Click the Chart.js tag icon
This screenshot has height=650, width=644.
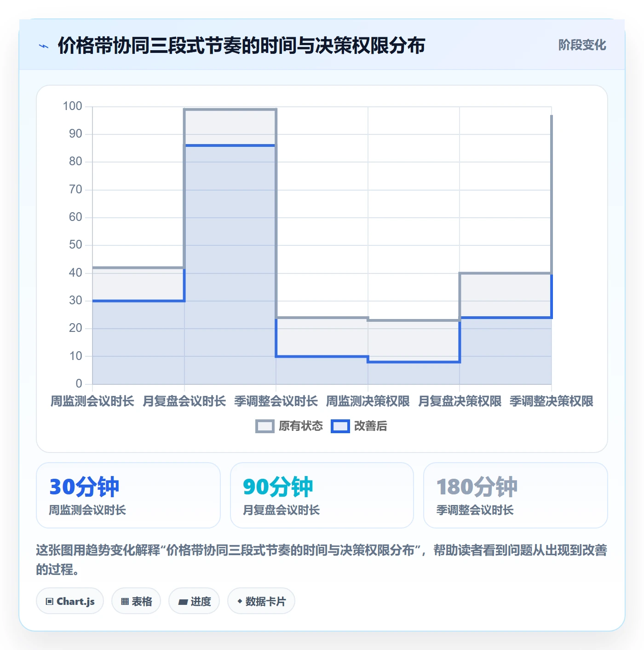tap(50, 601)
